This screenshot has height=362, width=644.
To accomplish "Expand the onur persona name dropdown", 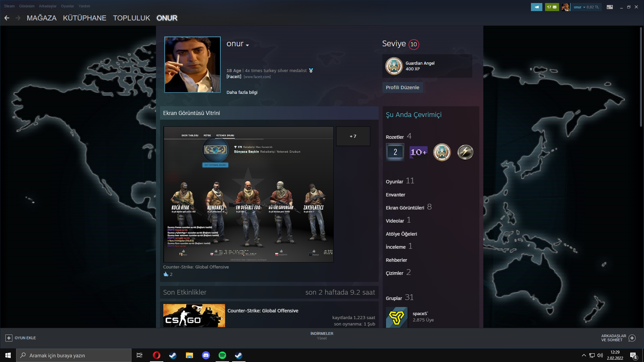I will [x=248, y=45].
